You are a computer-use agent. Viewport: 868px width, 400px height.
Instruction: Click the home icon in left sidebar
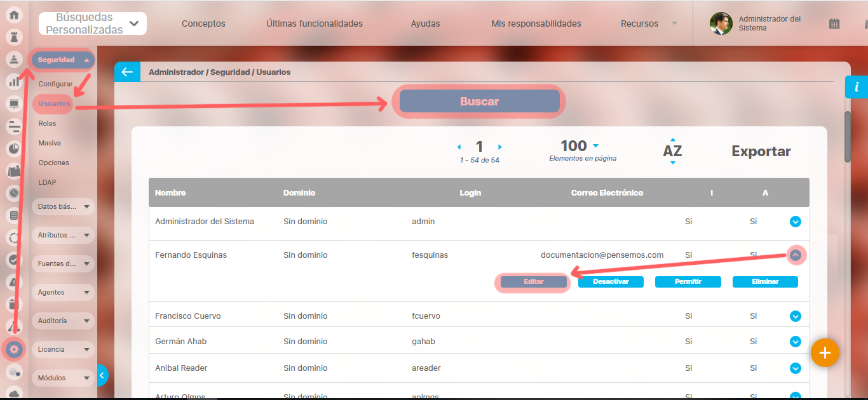[x=14, y=15]
